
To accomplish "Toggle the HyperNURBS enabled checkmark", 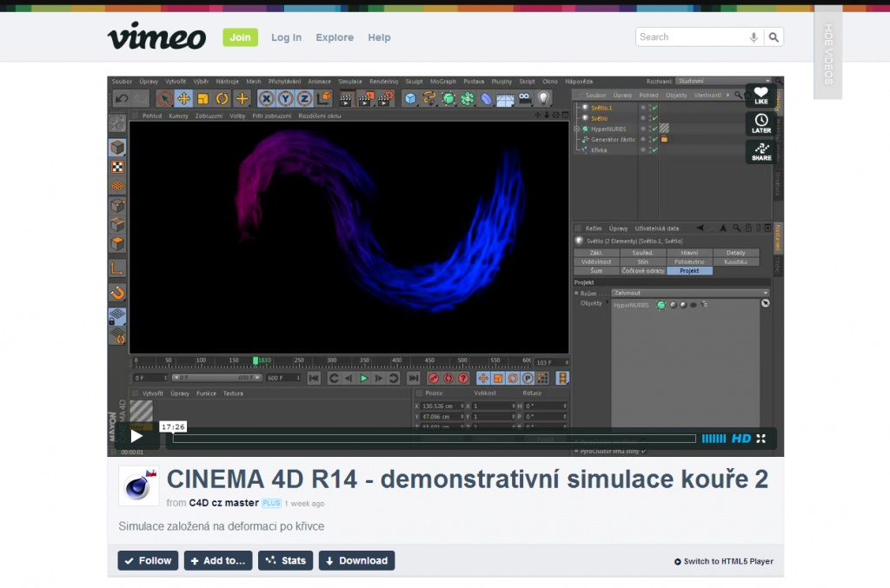I will coord(654,129).
